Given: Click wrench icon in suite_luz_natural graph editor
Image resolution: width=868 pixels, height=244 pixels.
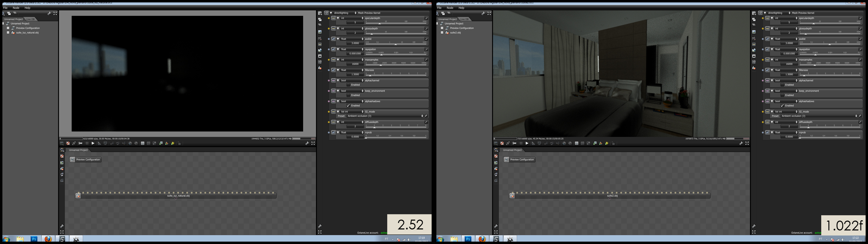Looking at the screenshot, I should coord(62,226).
